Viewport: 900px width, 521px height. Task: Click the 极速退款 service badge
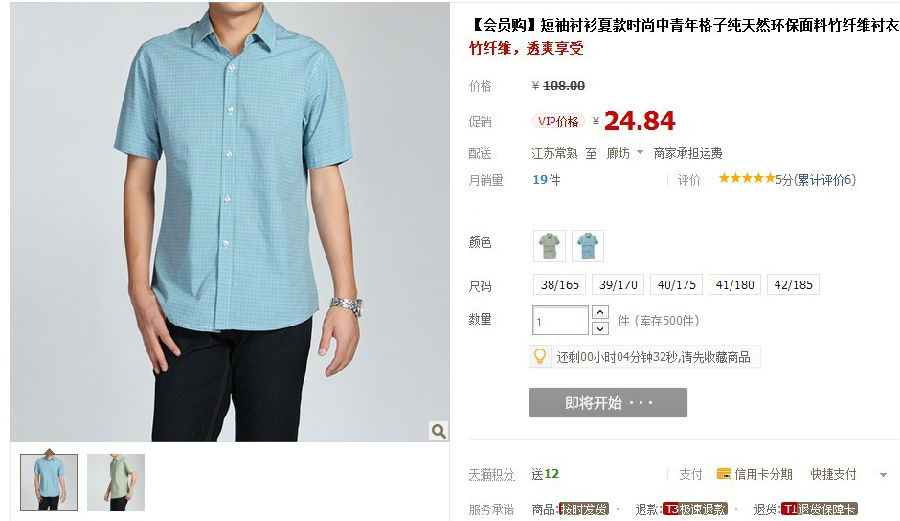695,509
